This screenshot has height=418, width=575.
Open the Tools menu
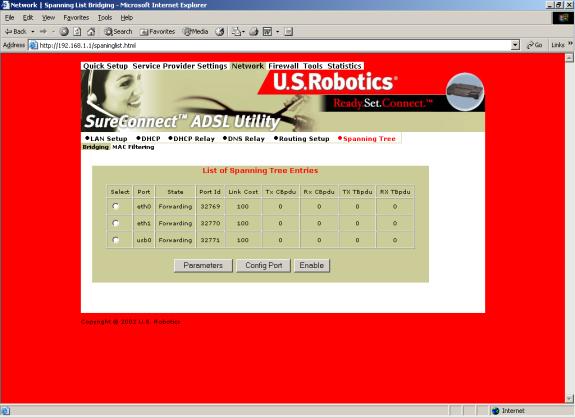105,18
